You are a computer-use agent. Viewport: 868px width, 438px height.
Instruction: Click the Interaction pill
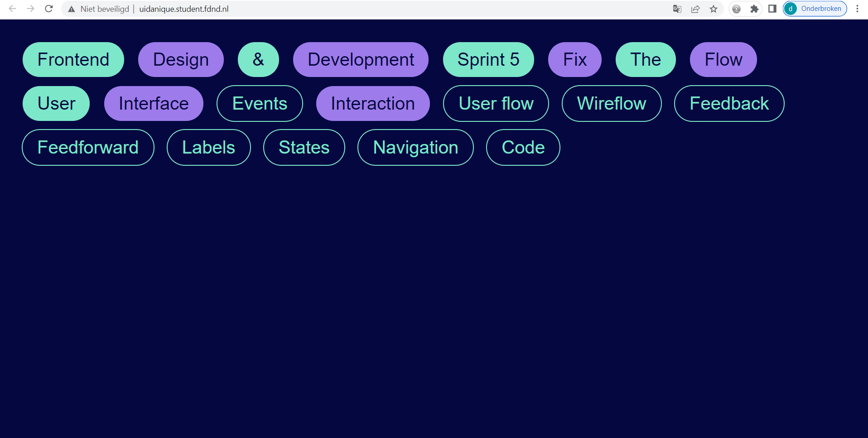(x=372, y=103)
